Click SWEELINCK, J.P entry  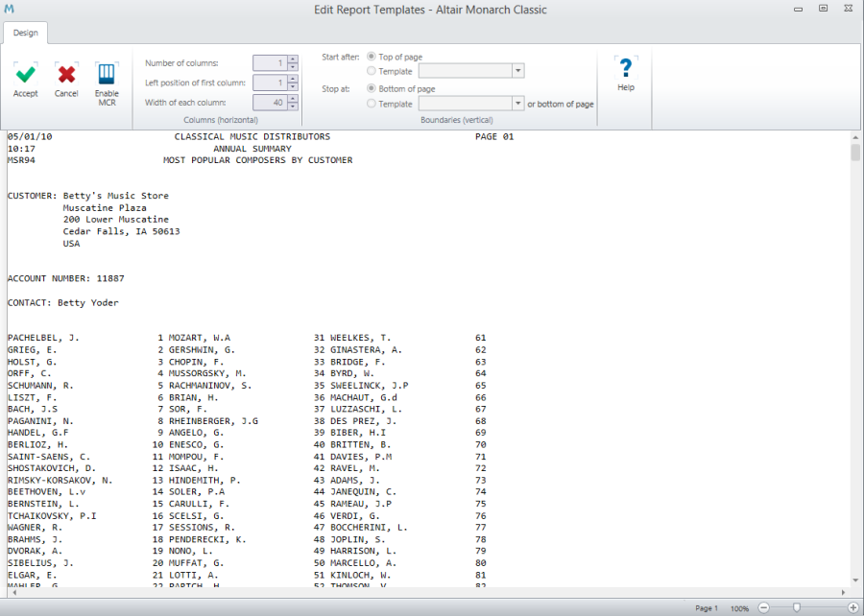(370, 386)
